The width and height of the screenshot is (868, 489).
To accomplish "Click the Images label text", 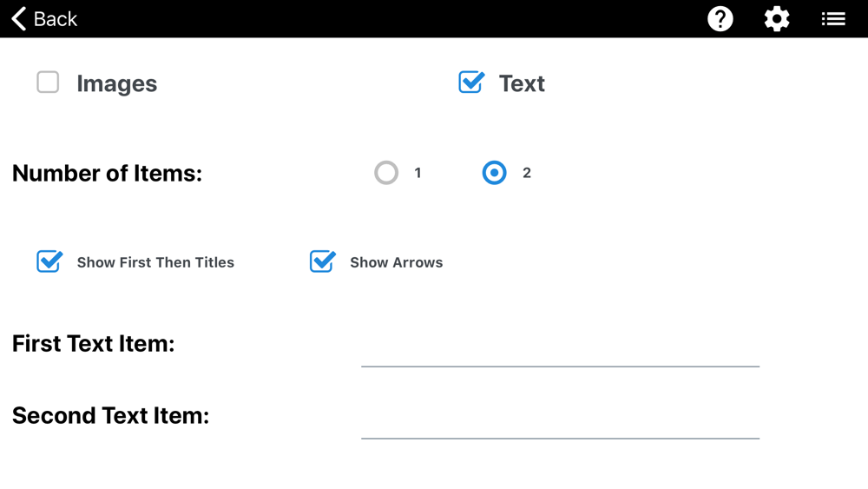I will [x=117, y=83].
